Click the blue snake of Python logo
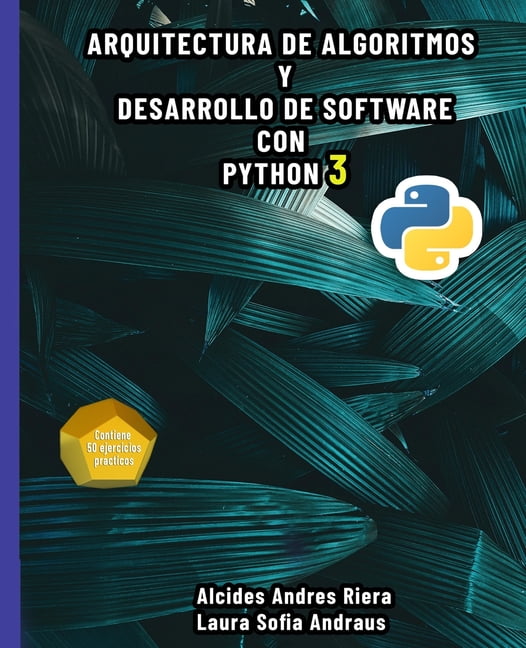526x648 pixels. [413, 215]
